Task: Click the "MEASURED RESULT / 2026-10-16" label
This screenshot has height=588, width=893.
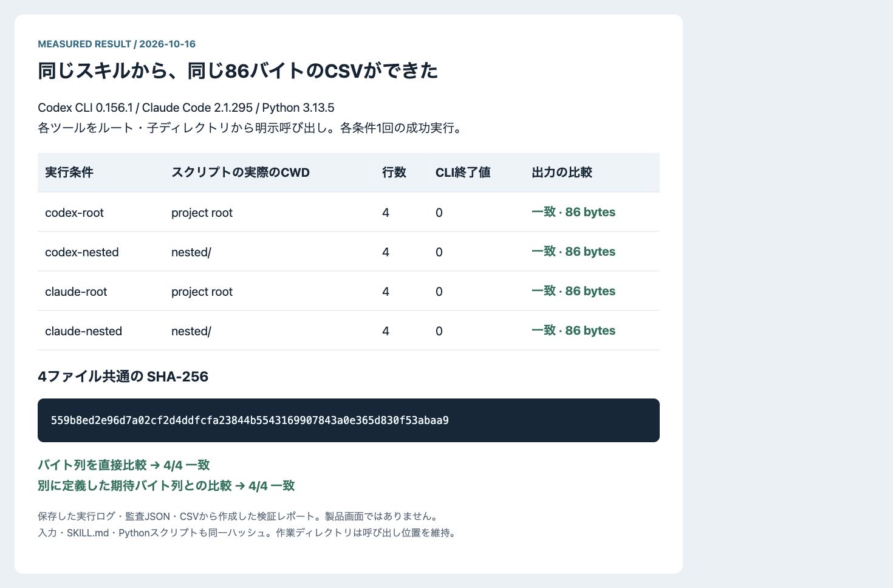Action: (117, 44)
